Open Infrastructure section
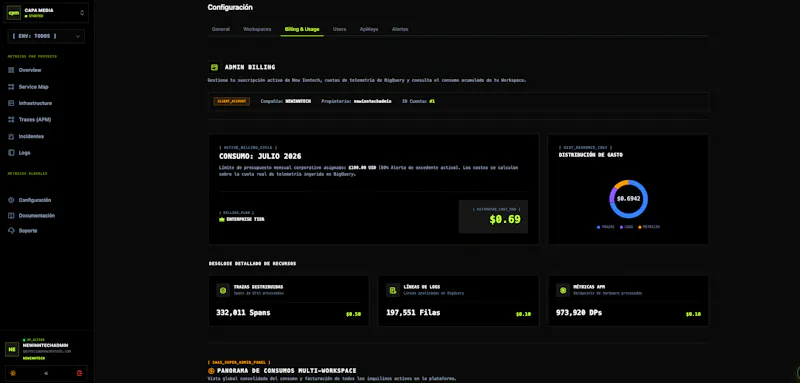The image size is (800, 383). (x=35, y=103)
